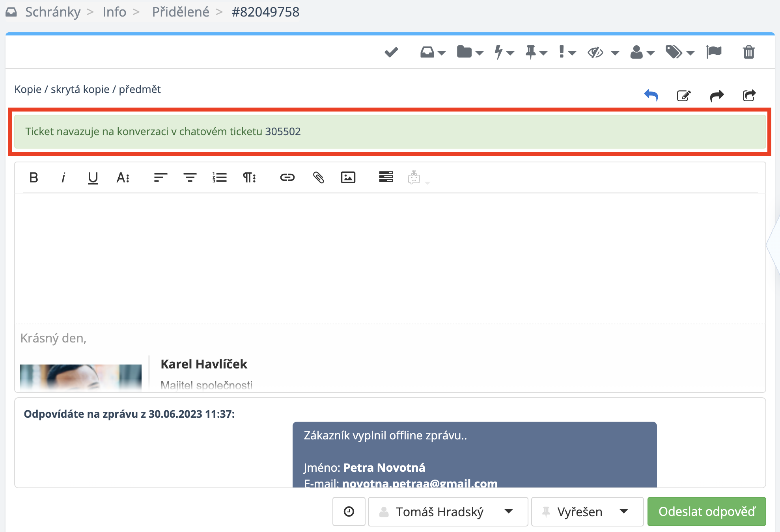Click the blue reply arrow icon
Image resolution: width=780 pixels, height=532 pixels.
(651, 95)
